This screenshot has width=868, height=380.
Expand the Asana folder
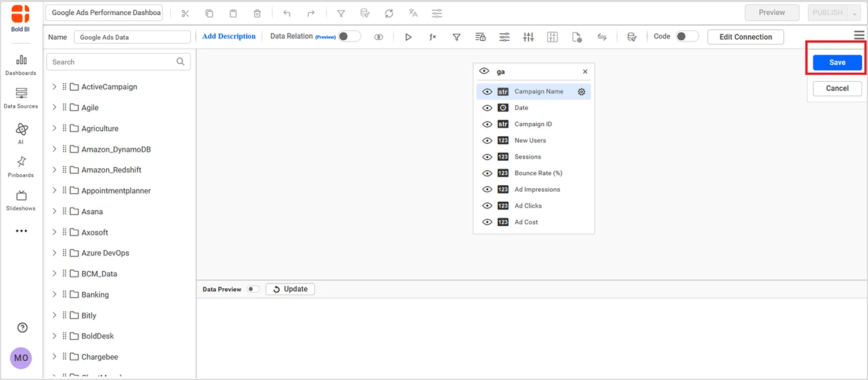(54, 211)
